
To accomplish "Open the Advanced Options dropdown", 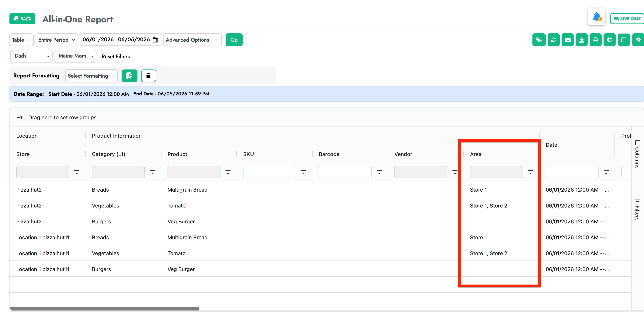I will 192,40.
